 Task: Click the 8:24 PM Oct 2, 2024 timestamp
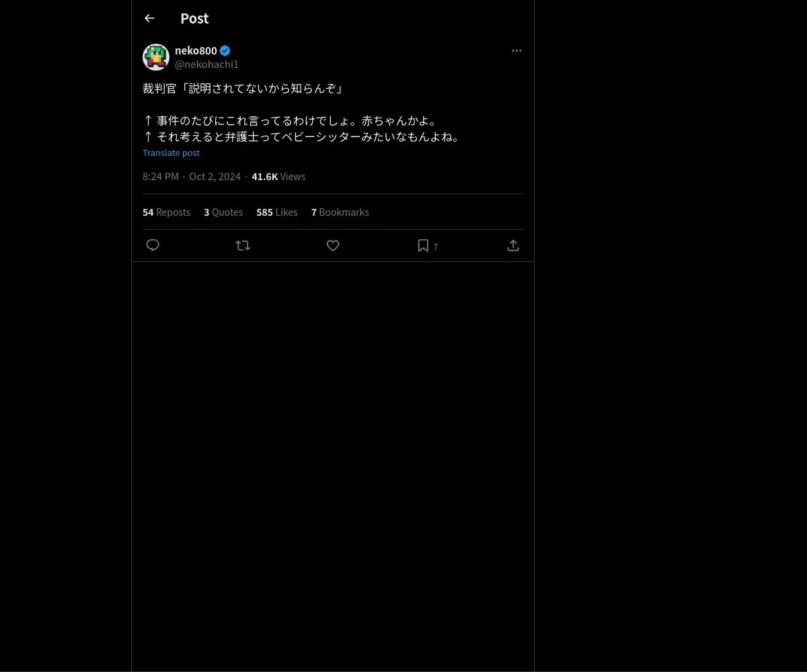192,176
